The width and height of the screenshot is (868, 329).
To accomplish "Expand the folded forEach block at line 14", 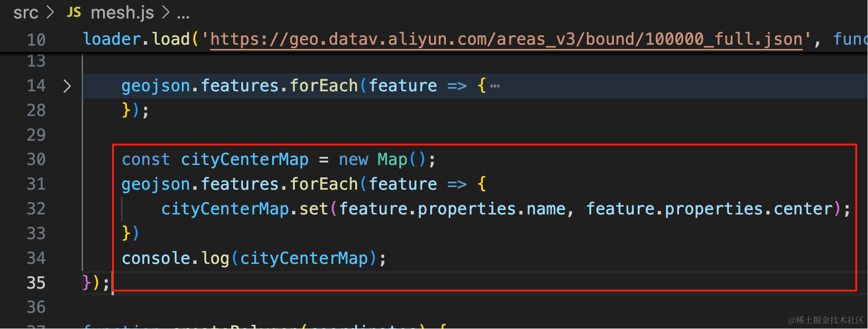I will [67, 86].
